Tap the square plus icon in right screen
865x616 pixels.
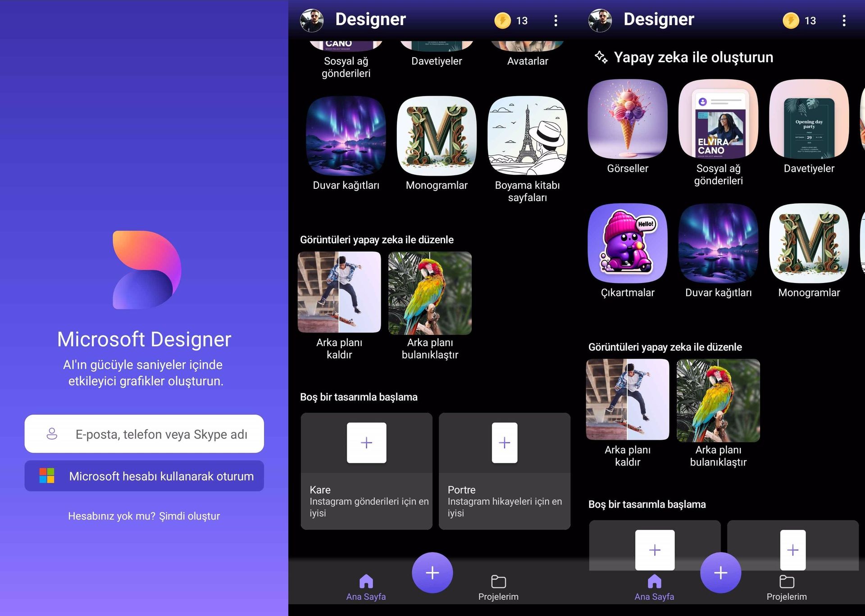click(x=655, y=550)
